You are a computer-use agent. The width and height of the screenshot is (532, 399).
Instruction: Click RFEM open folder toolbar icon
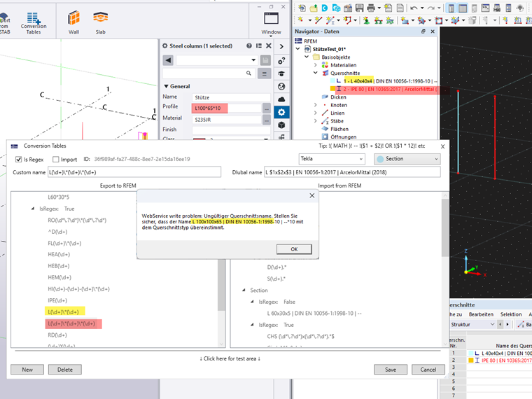click(313, 8)
